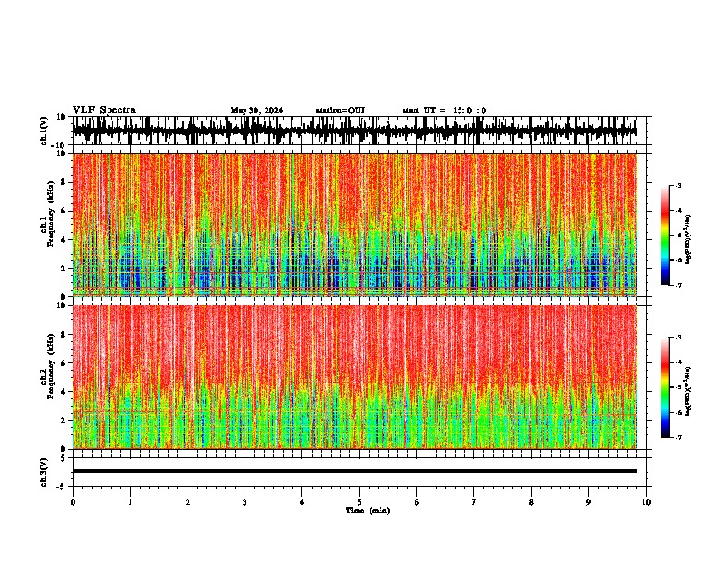
Task: Click time axis tick label "9"
Action: tap(588, 502)
